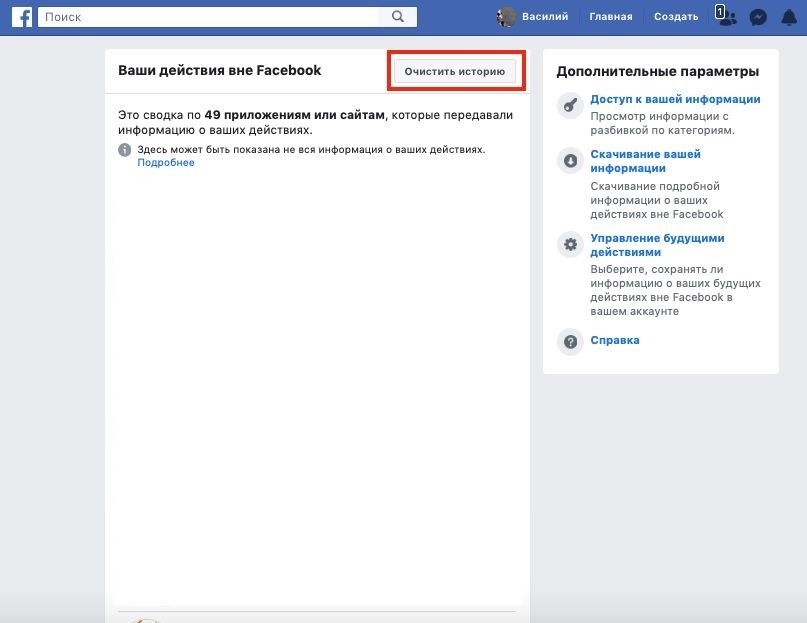Screen dimensions: 807x623
Task: Open the Василий profile link
Action: pyautogui.click(x=545, y=17)
